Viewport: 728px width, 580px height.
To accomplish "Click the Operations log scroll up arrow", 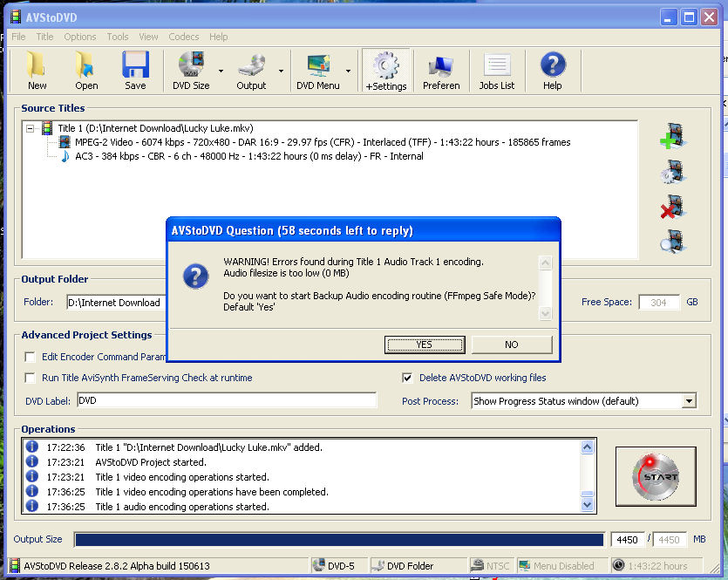I will (587, 447).
